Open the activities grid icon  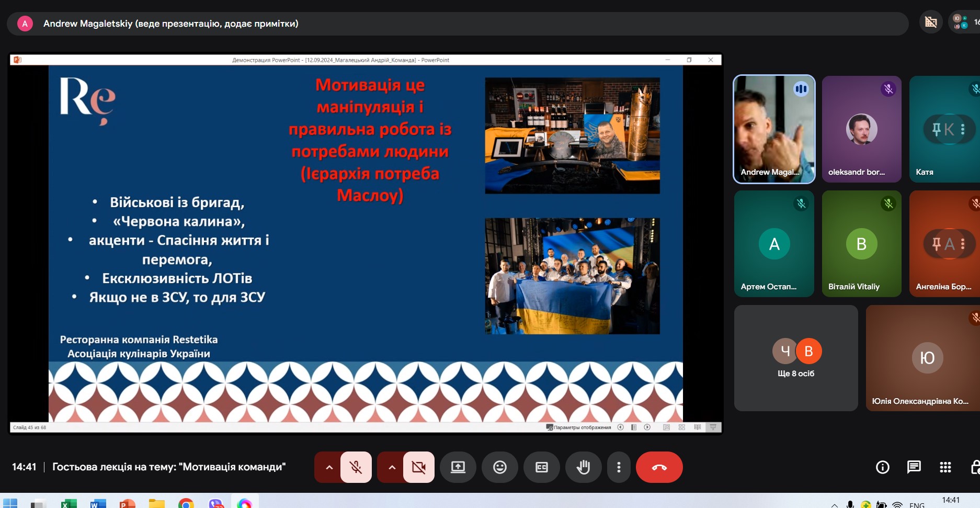tap(945, 467)
